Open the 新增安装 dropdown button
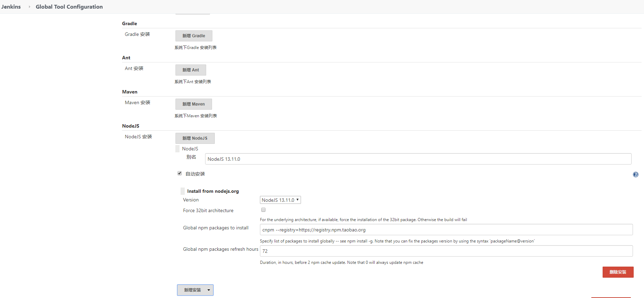This screenshot has height=298, width=644. tap(195, 290)
